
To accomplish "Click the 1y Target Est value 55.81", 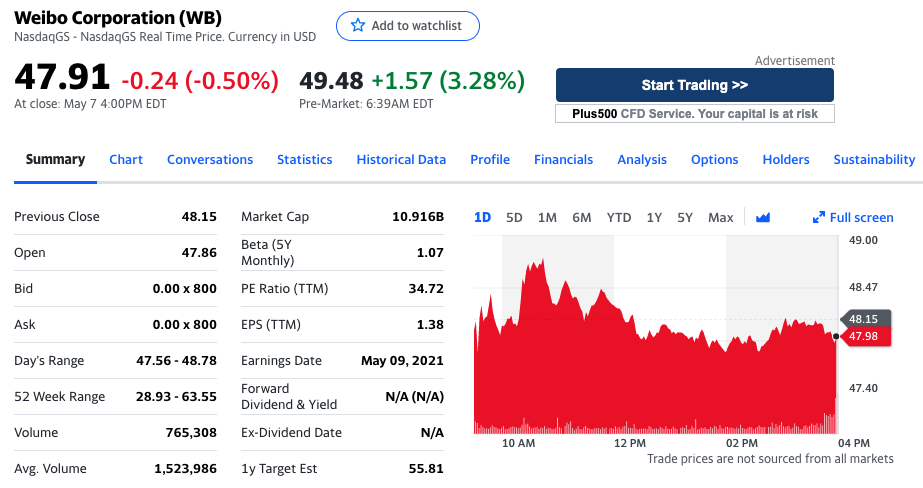I will click(426, 469).
